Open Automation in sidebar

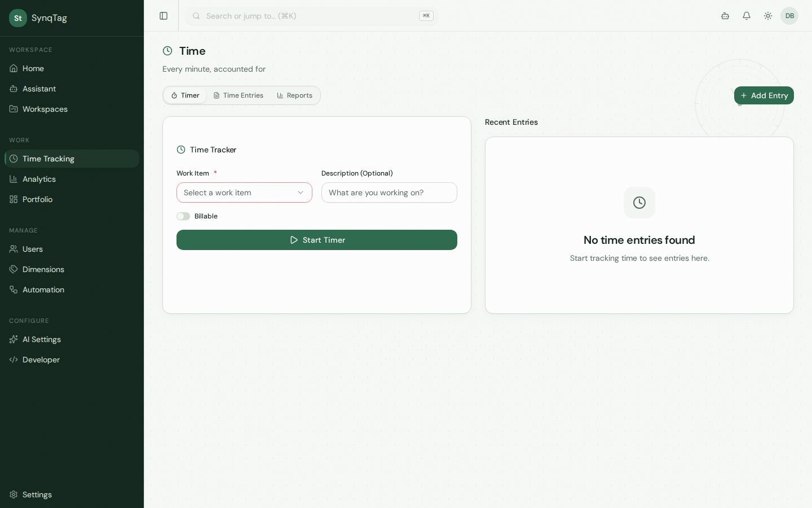pos(72,290)
